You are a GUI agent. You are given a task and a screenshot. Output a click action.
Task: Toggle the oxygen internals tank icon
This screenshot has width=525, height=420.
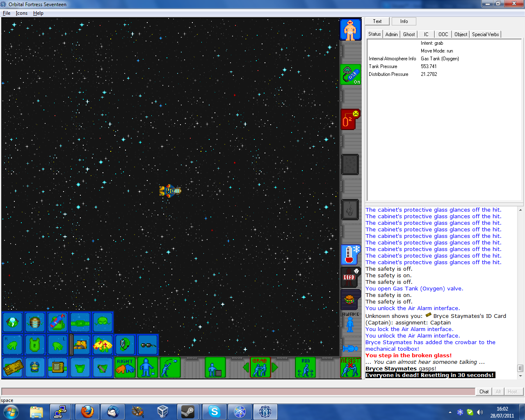tap(350, 75)
